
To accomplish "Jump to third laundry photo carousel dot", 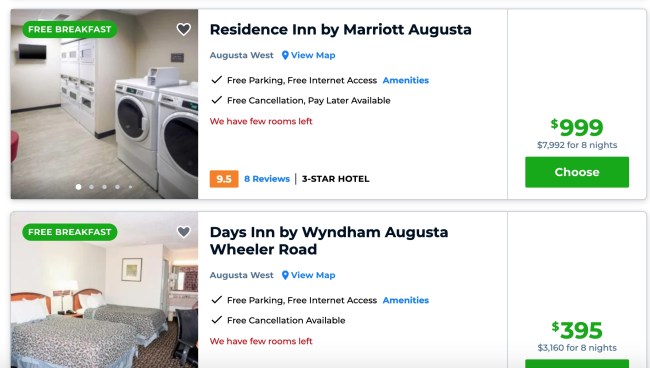I will (104, 187).
